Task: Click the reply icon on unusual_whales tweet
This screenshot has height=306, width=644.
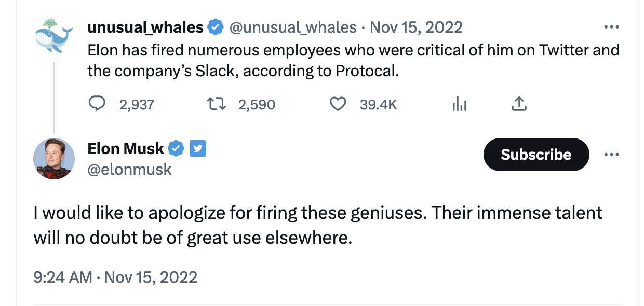Action: [x=97, y=105]
